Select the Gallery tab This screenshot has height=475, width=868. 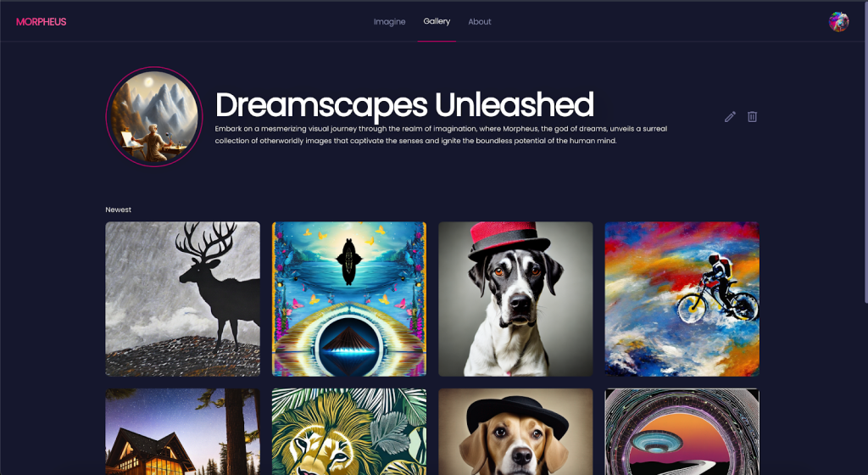pos(437,21)
